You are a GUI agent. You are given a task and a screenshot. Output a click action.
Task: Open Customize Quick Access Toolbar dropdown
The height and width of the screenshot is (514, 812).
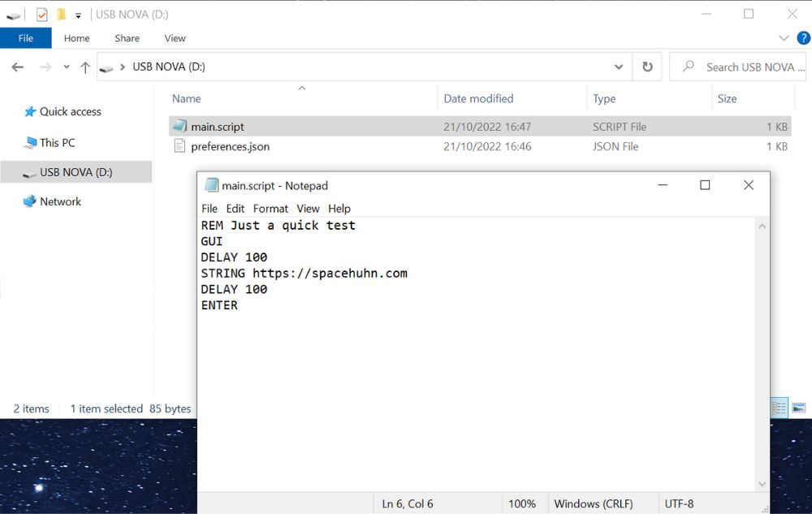coord(78,15)
